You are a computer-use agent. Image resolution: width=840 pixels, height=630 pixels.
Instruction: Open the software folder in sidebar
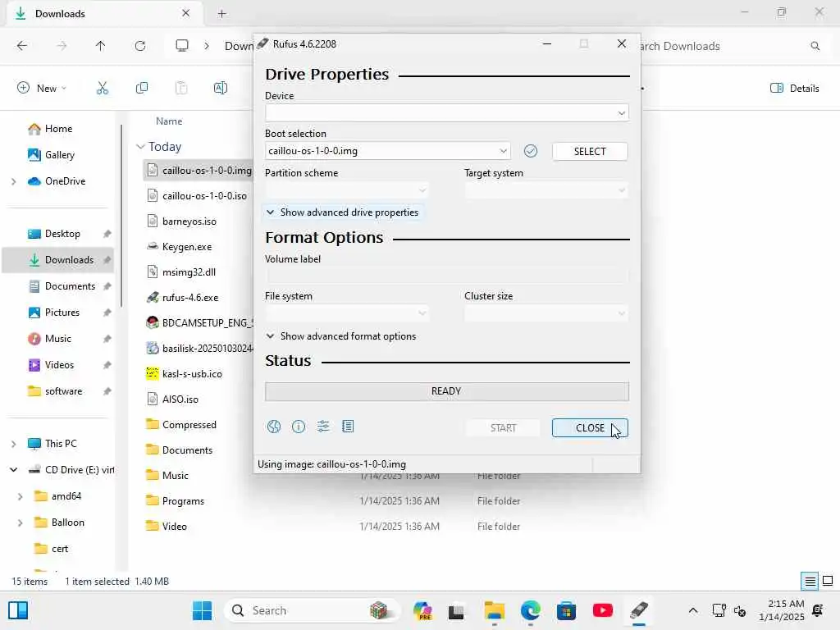tap(62, 391)
